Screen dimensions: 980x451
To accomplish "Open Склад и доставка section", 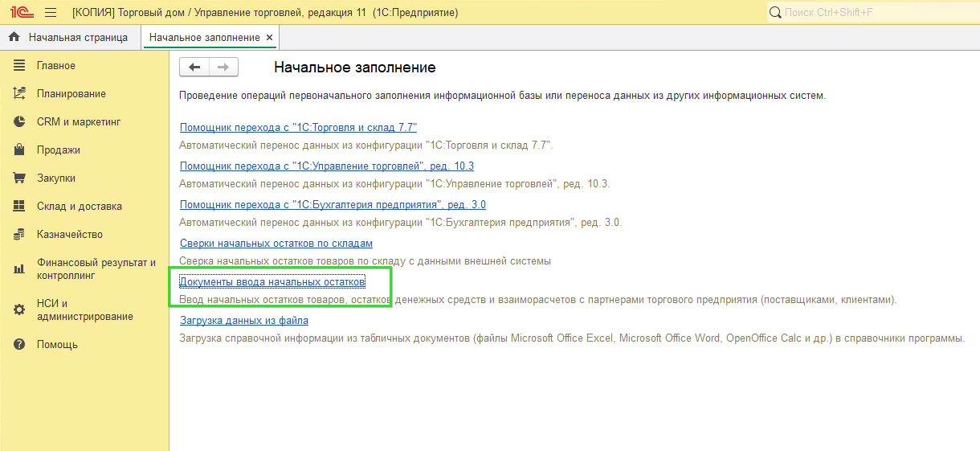I will (79, 207).
